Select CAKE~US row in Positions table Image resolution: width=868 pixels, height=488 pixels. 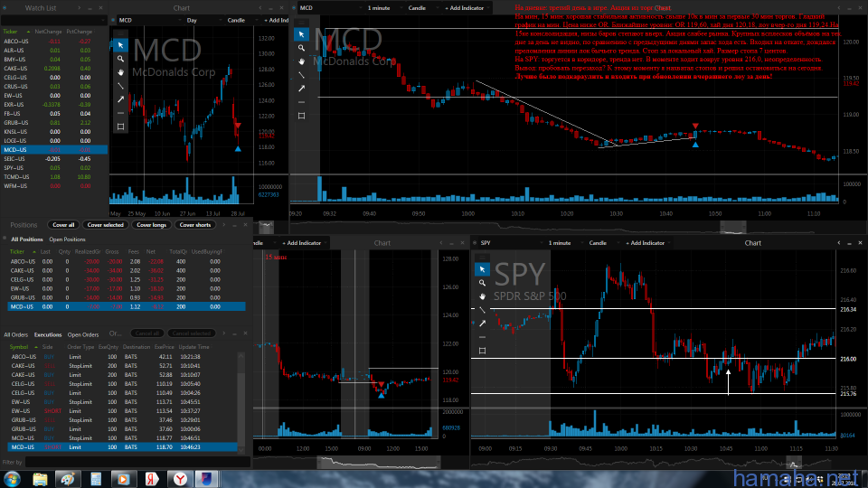tap(127, 270)
